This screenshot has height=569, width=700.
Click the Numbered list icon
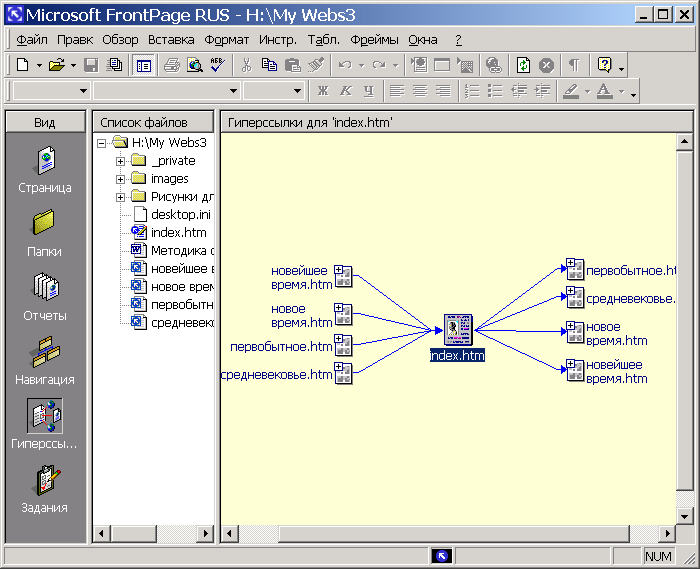[x=472, y=91]
